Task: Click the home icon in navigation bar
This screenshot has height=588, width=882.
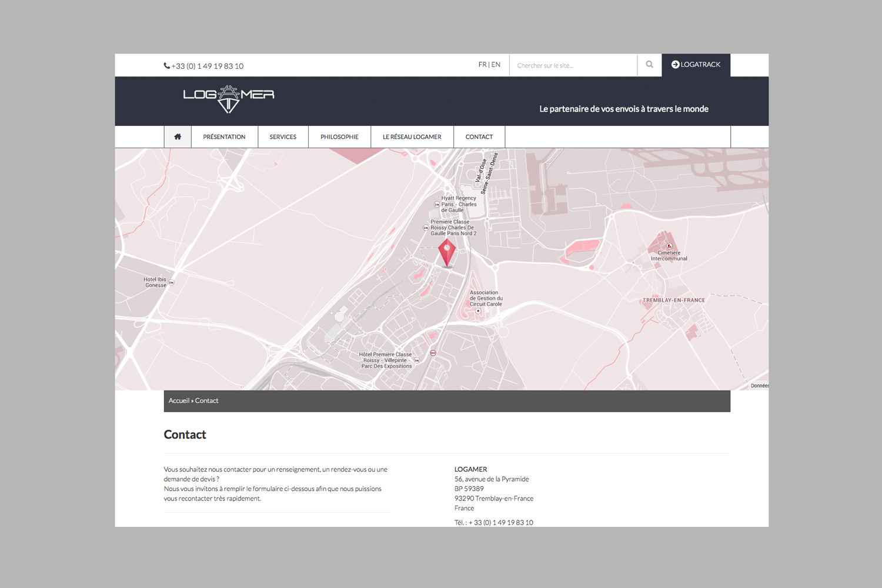Action: coord(178,137)
